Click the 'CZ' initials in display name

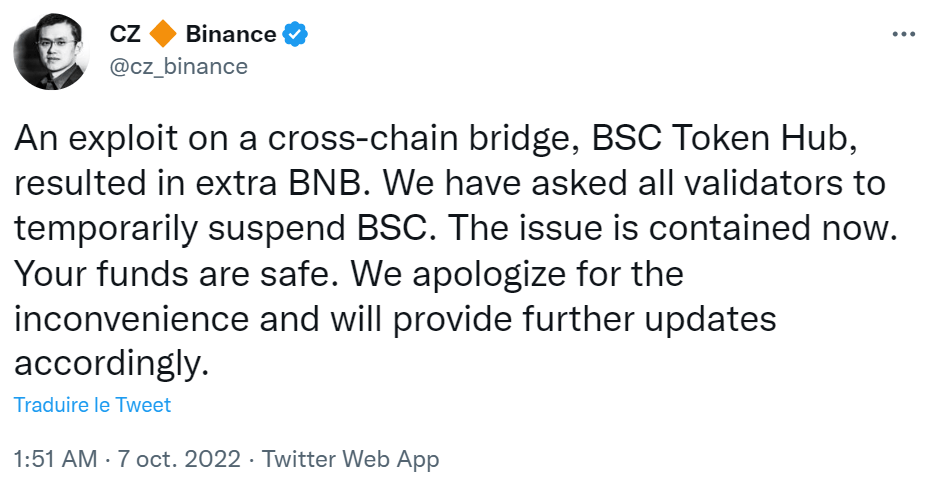(x=125, y=35)
